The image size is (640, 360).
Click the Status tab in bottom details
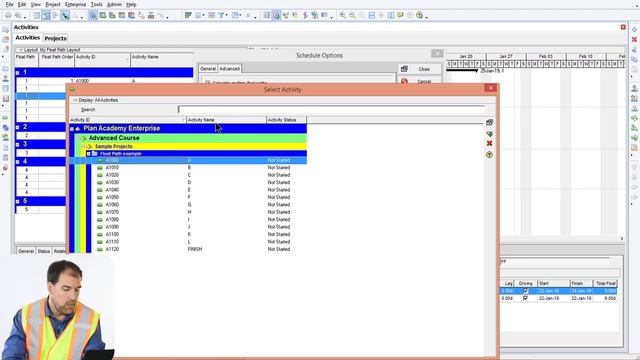[44, 251]
